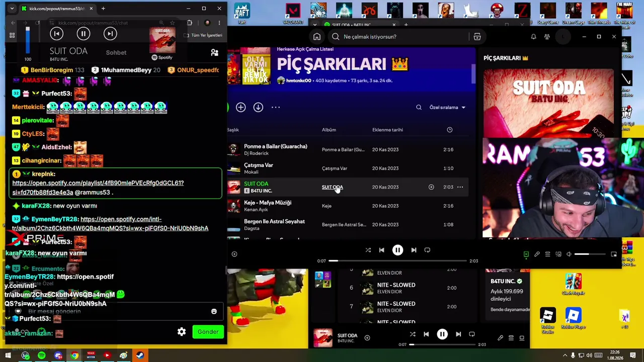Toggle shuffle in the back Spotify window
Screen dimensions: 644x362
(413, 334)
